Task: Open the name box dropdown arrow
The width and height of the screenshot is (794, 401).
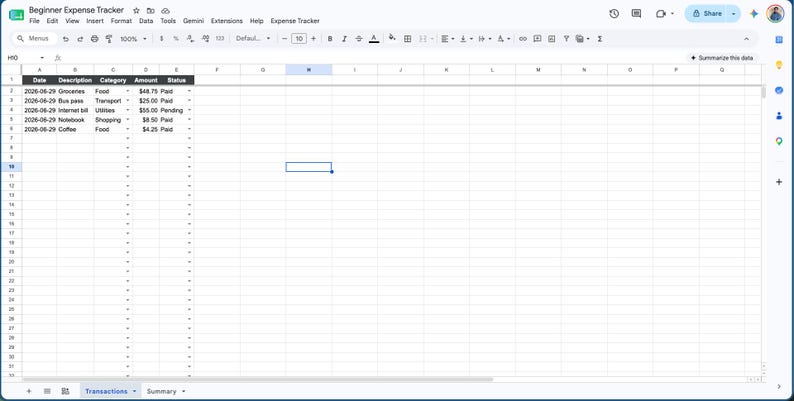Action: point(42,58)
